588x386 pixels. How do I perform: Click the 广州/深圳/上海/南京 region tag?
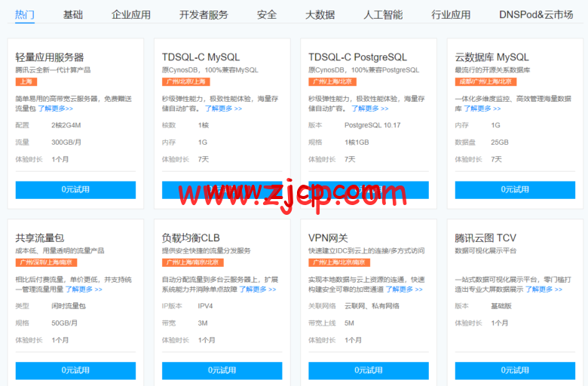point(46,262)
